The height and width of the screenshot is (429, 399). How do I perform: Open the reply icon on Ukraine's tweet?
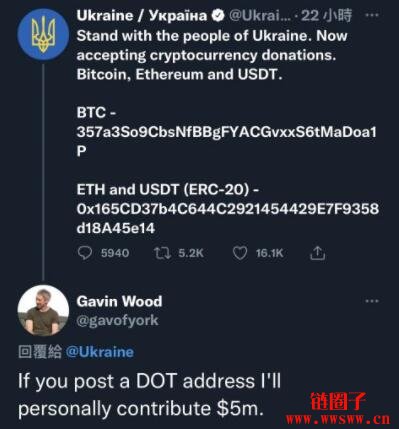(85, 253)
